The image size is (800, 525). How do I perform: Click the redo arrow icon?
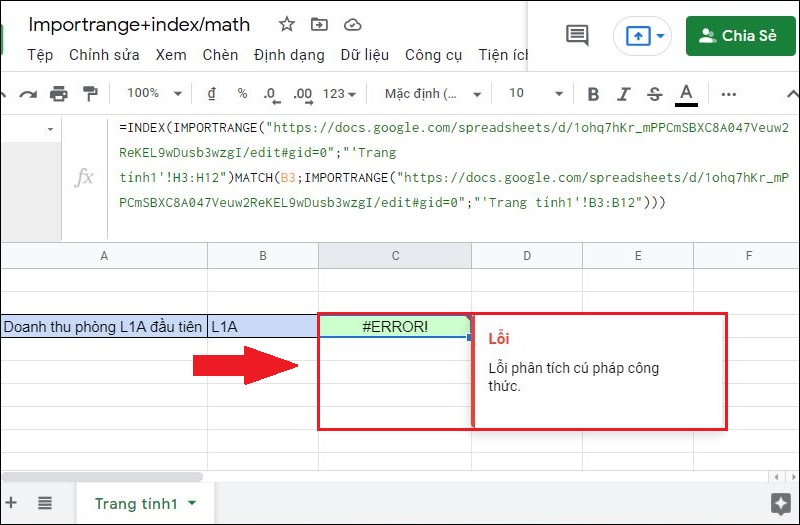[28, 93]
